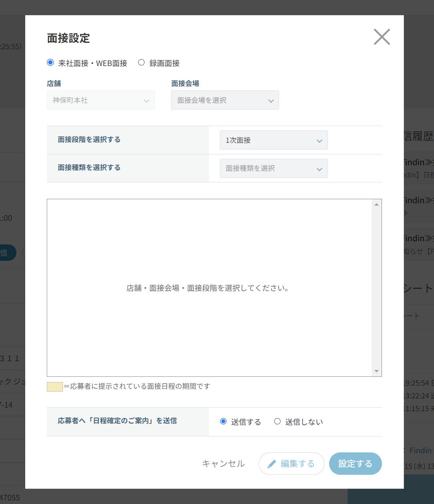Select the 録画面接 radio option

141,63
